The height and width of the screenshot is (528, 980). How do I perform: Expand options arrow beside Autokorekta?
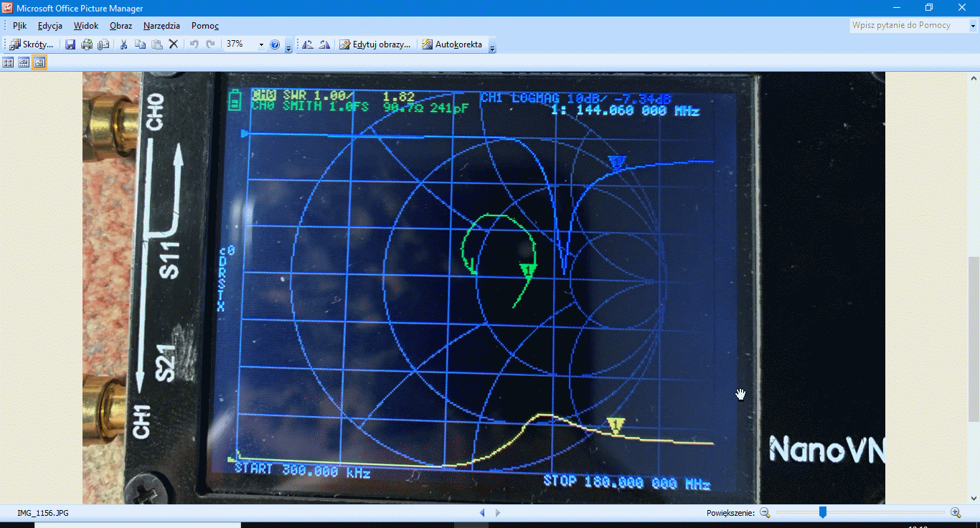[x=492, y=46]
